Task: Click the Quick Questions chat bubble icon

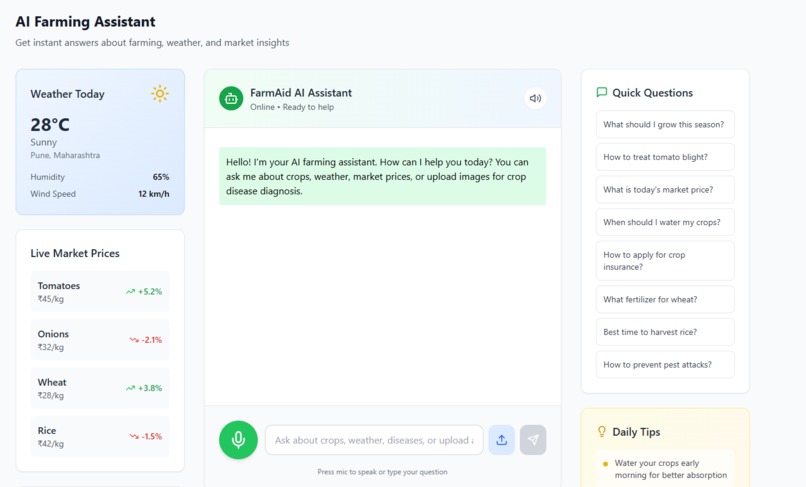Action: pos(601,93)
